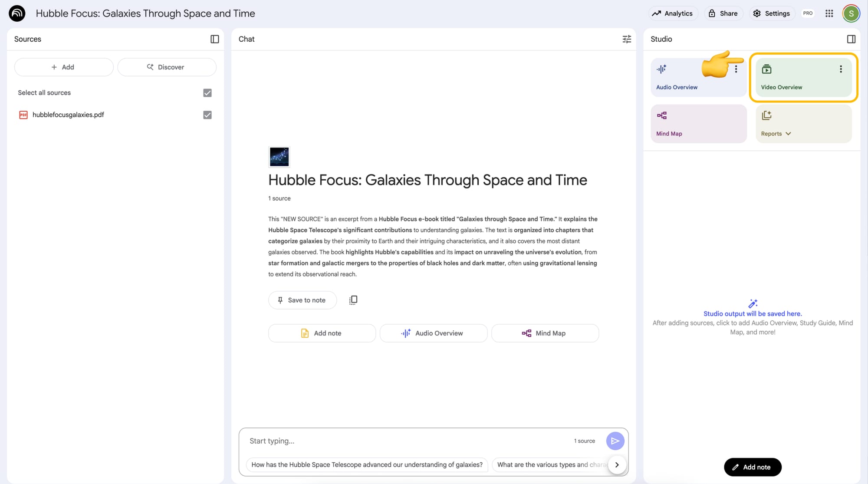Collapse the Sources panel with its toggle icon

click(215, 39)
